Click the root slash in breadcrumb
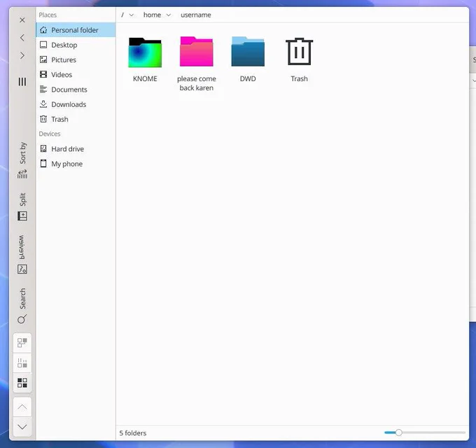This screenshot has height=448, width=476. click(122, 15)
